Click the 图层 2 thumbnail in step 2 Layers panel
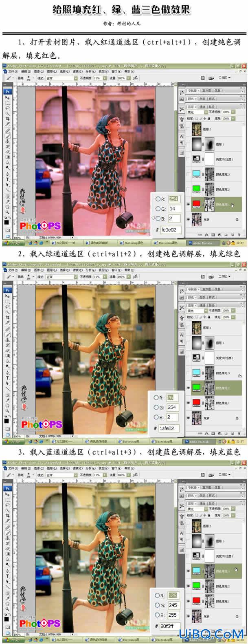The height and width of the screenshot is (644, 248). [197, 328]
